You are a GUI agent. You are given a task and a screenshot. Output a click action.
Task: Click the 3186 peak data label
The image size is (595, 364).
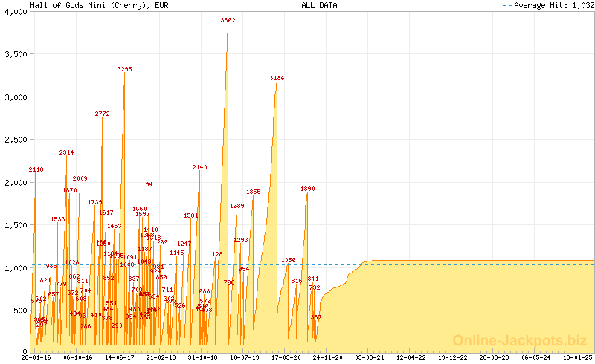pos(277,78)
